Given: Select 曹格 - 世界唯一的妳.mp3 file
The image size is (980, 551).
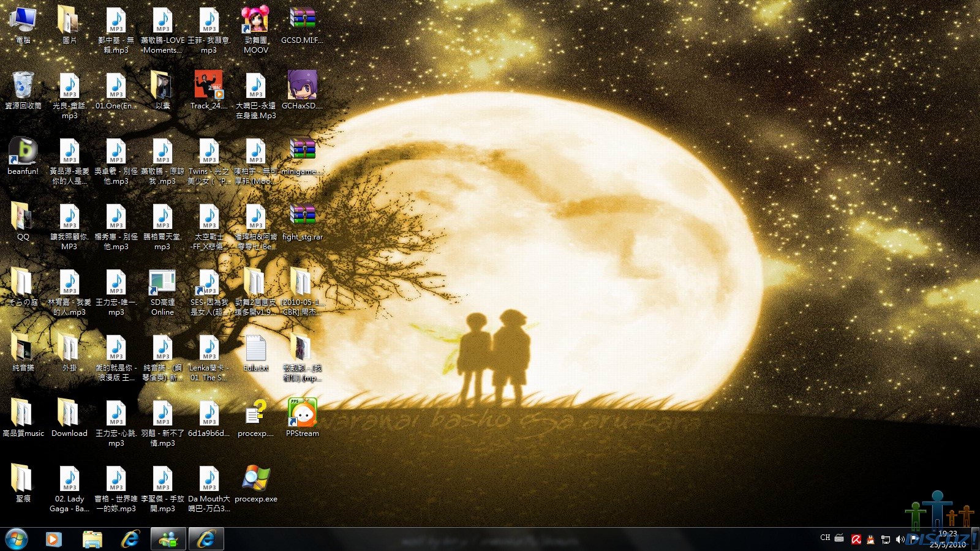Looking at the screenshot, I should 116,489.
